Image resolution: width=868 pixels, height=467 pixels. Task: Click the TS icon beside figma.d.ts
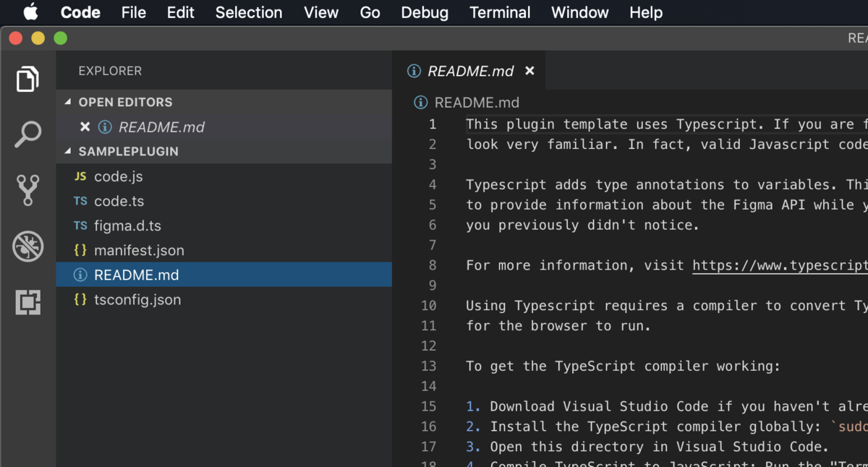point(80,226)
